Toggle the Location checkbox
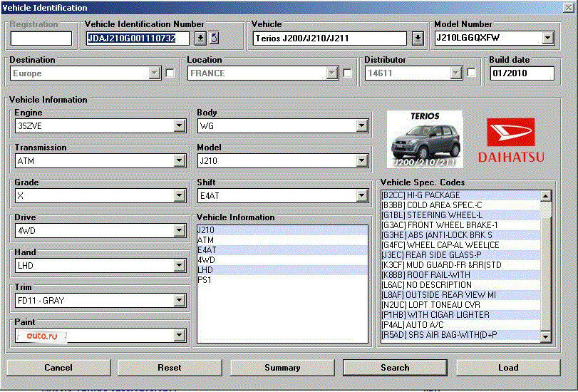This screenshot has height=392, width=578. coord(347,73)
